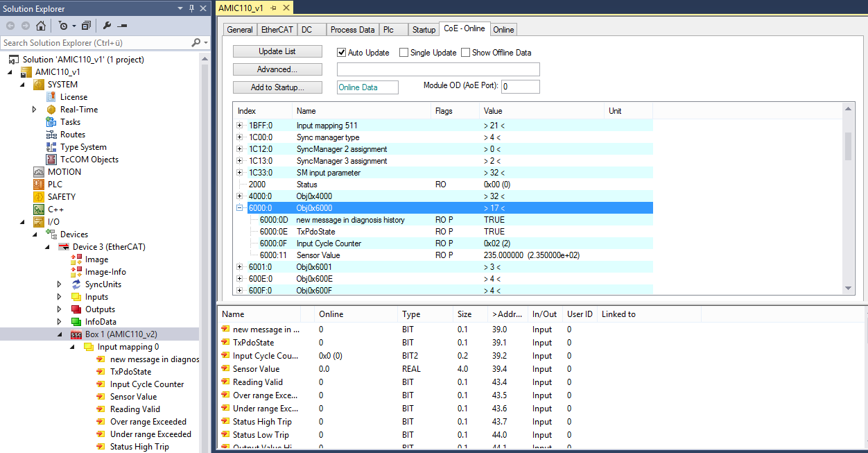Click the I/O node icon
The image size is (868, 453).
[39, 222]
